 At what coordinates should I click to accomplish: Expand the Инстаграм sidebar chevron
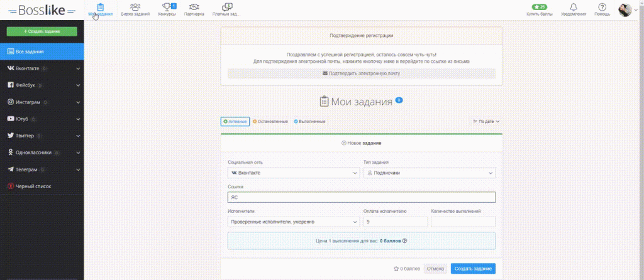[x=78, y=102]
